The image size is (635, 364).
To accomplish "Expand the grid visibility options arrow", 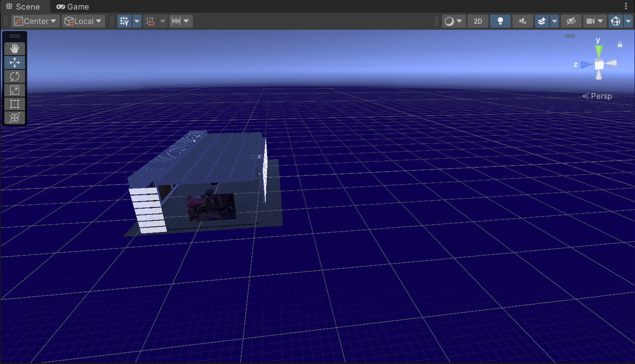I will [x=137, y=21].
